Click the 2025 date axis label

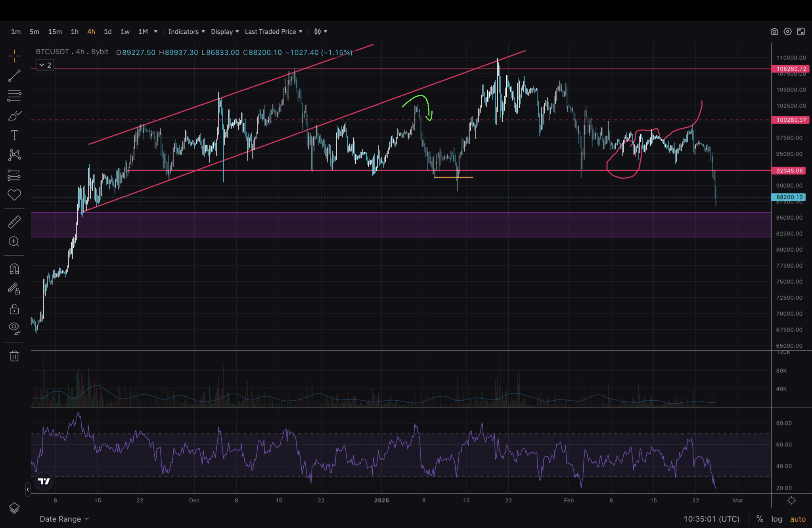pos(381,500)
